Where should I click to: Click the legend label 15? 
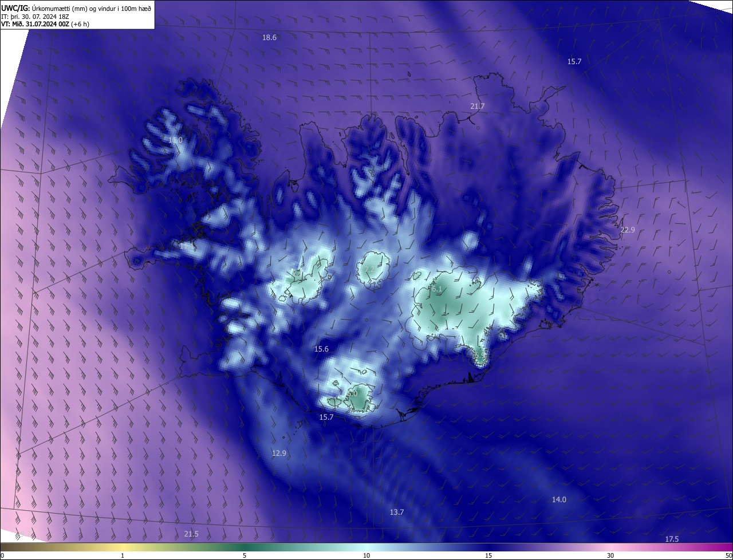click(488, 555)
